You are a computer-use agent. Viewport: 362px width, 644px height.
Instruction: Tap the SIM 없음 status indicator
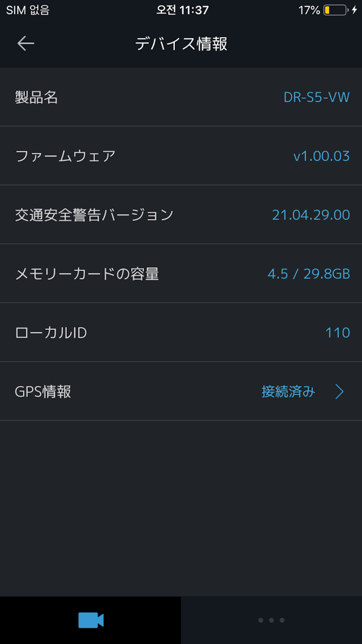28,10
